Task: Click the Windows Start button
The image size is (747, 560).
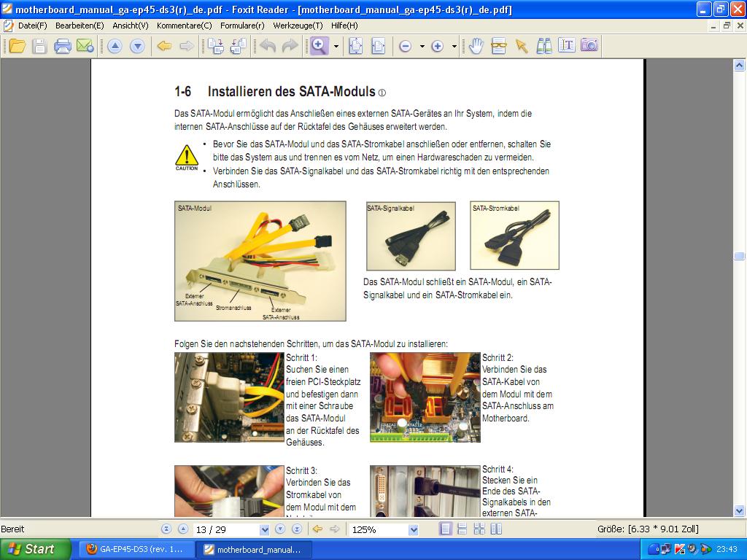Action: point(36,549)
